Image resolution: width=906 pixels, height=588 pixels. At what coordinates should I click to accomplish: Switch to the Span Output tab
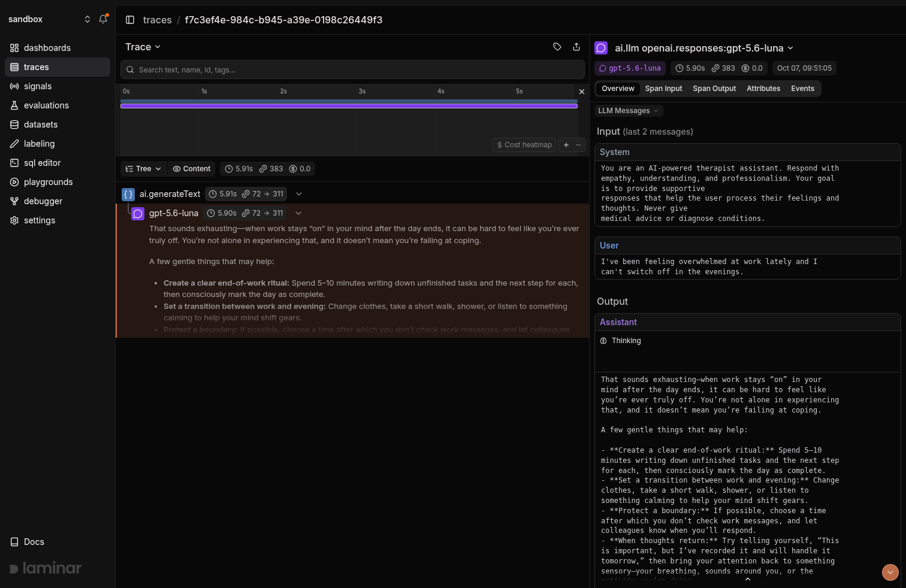pos(714,89)
